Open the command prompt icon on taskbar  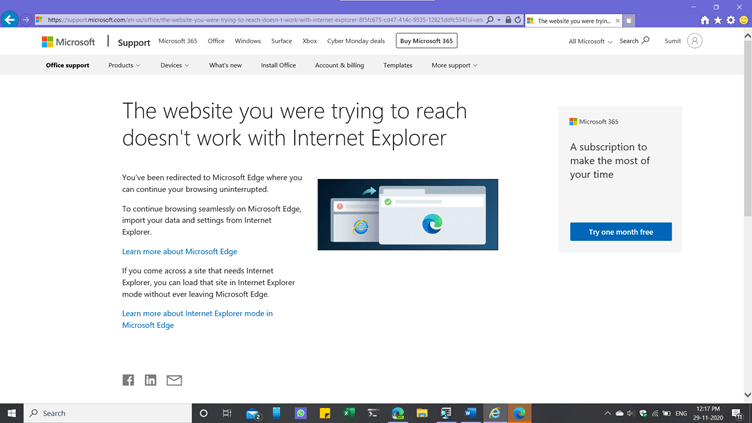point(373,413)
